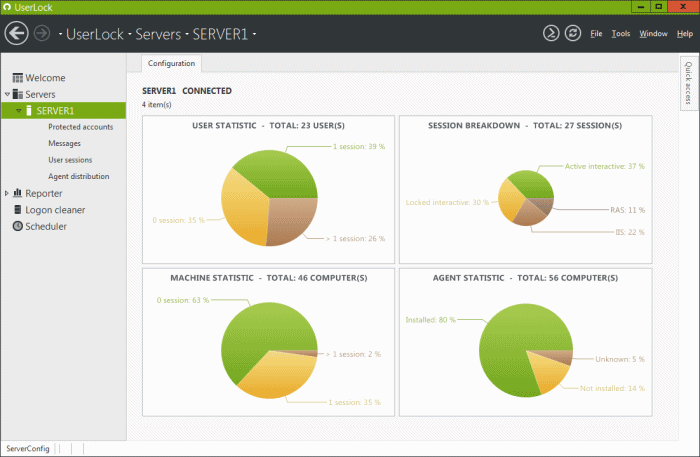Open dropdown arrow after SERVER1 breadcrumb
Viewport: 700px width, 457px height.
[x=254, y=34]
